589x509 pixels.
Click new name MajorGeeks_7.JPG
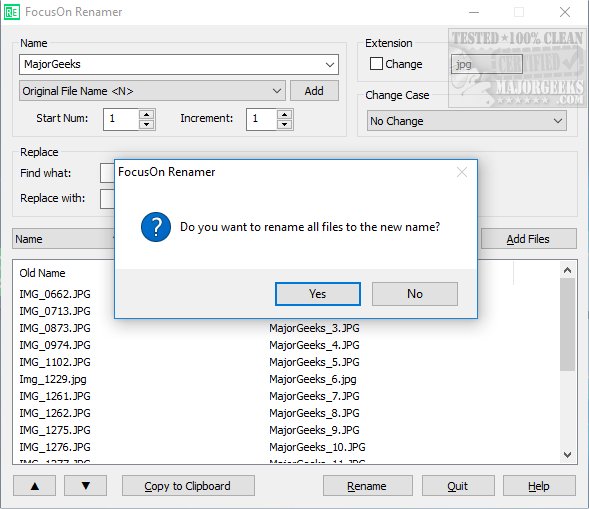(314, 396)
